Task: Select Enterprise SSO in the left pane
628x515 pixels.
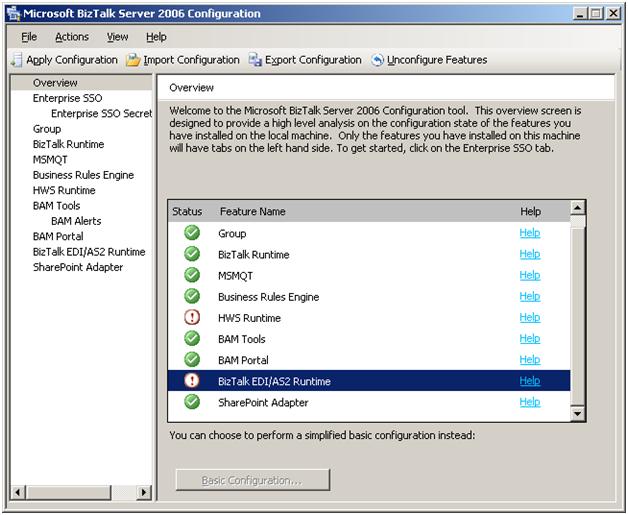Action: (67, 98)
